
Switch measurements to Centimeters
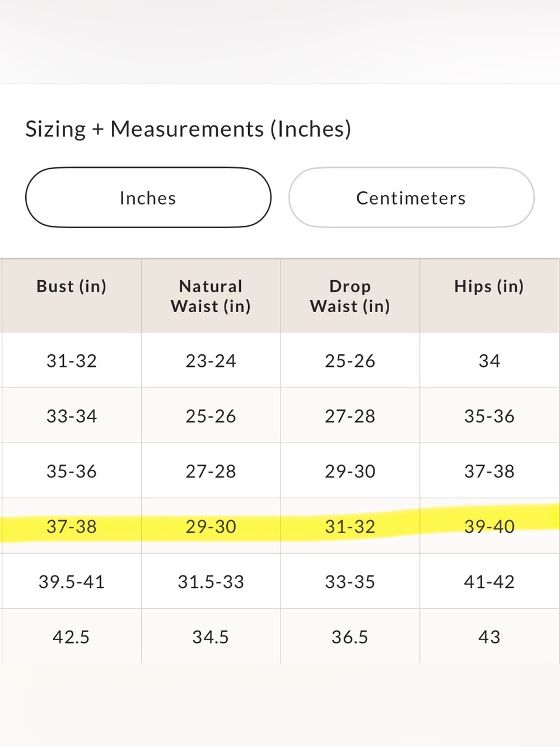coord(411,197)
